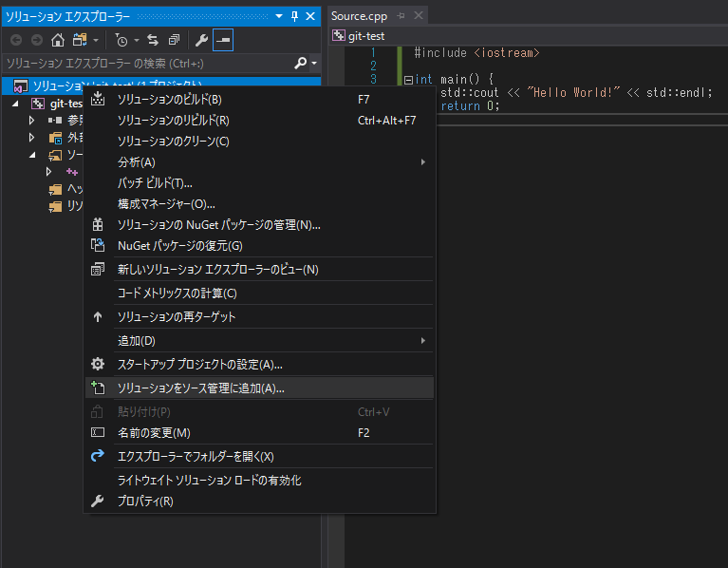The width and height of the screenshot is (728, 568).
Task: Choose スタートアップ プロジェクトの設定(A)... entry
Action: [x=259, y=365]
